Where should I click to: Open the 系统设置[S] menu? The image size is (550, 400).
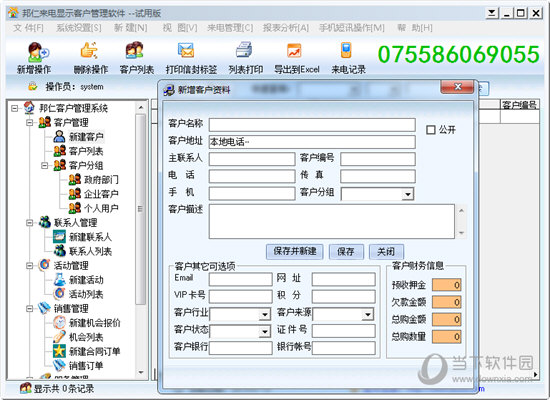point(79,28)
